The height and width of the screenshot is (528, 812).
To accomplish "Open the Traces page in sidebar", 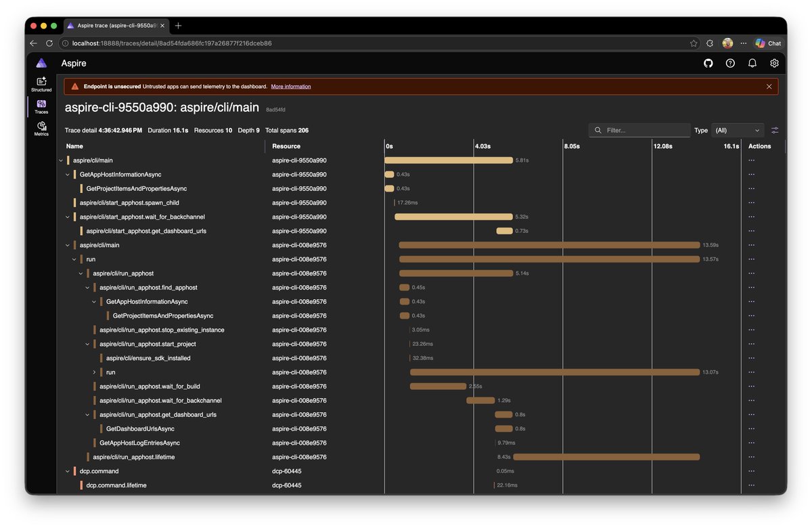I will click(x=41, y=107).
